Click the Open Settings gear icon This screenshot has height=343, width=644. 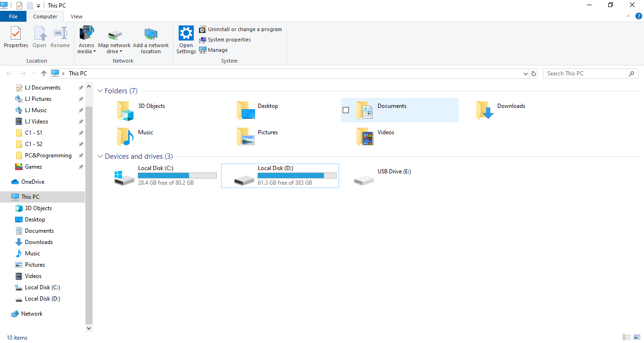(186, 34)
